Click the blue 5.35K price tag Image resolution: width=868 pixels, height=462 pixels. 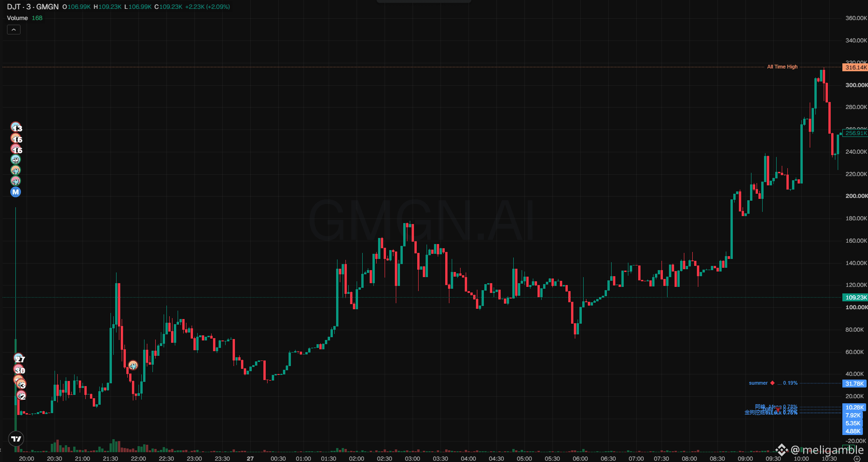pyautogui.click(x=853, y=423)
